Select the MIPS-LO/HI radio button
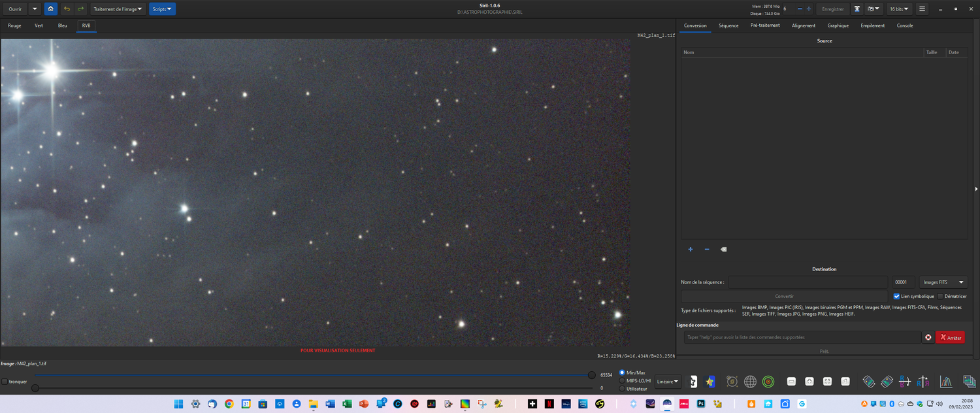The image size is (980, 413). tap(622, 380)
